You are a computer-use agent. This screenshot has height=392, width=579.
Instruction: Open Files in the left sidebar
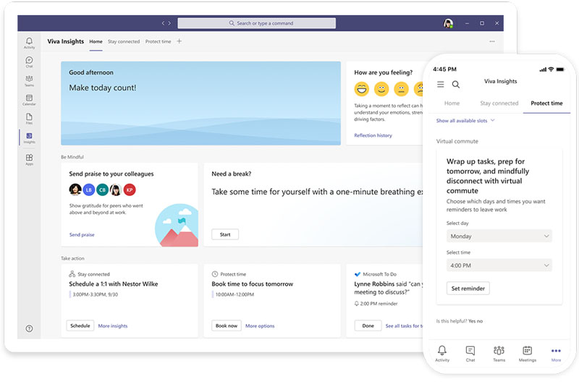point(29,118)
